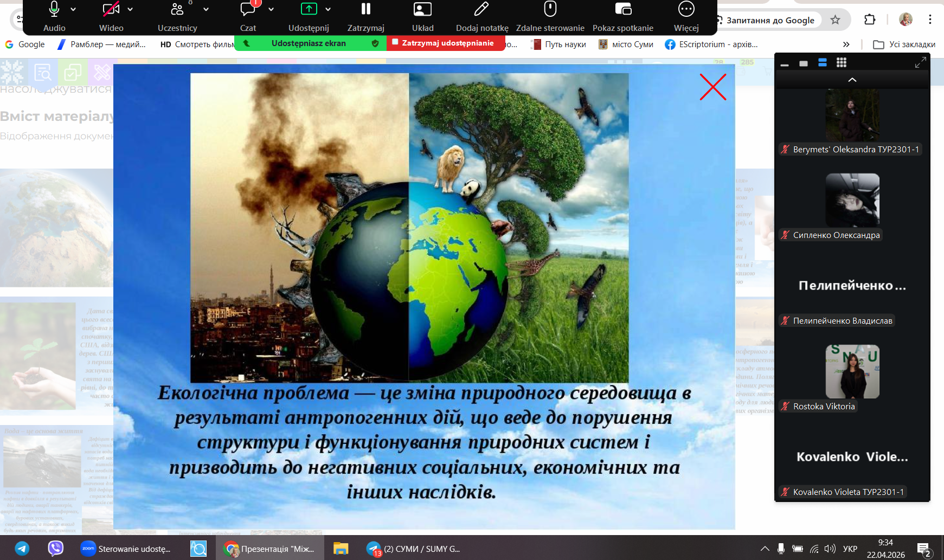The width and height of the screenshot is (944, 560).
Task: Open the Więcej more menu
Action: pyautogui.click(x=686, y=9)
